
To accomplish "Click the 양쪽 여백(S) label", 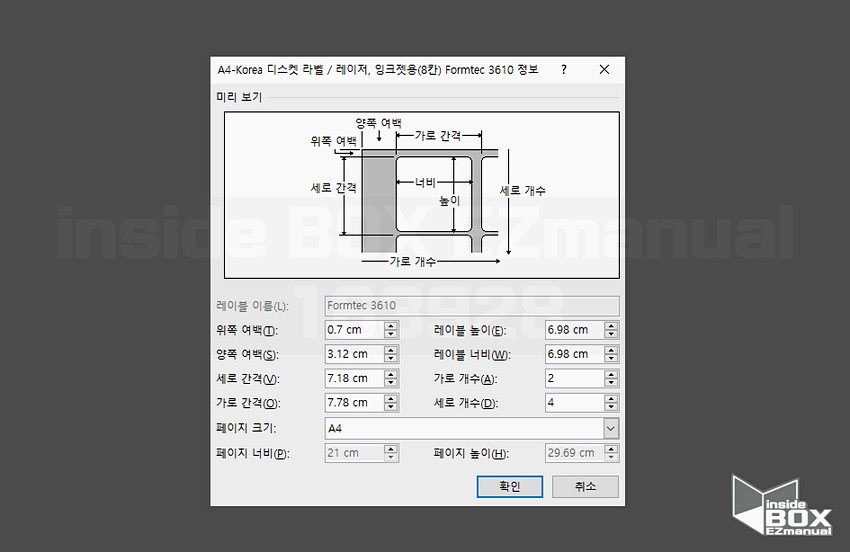I will coord(247,355).
